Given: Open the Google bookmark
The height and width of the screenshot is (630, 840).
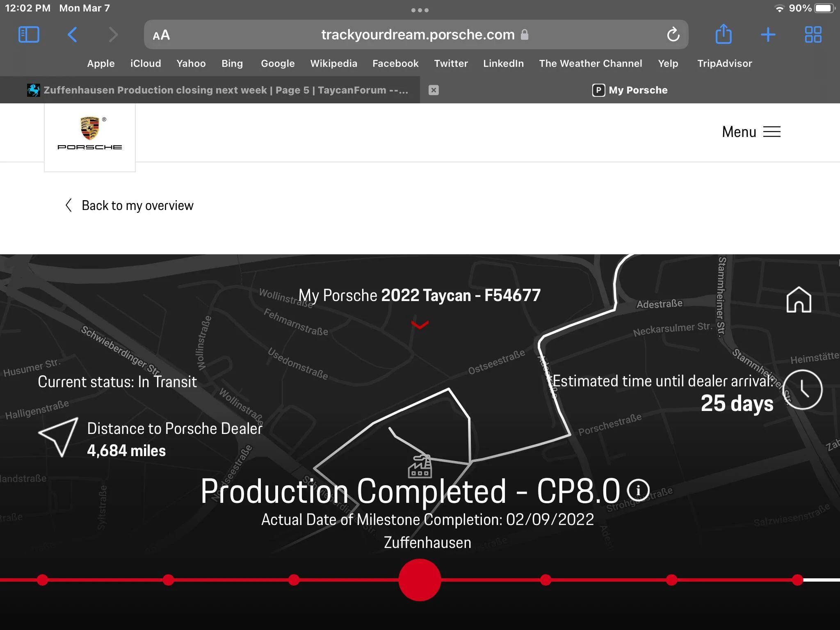Looking at the screenshot, I should pos(278,64).
